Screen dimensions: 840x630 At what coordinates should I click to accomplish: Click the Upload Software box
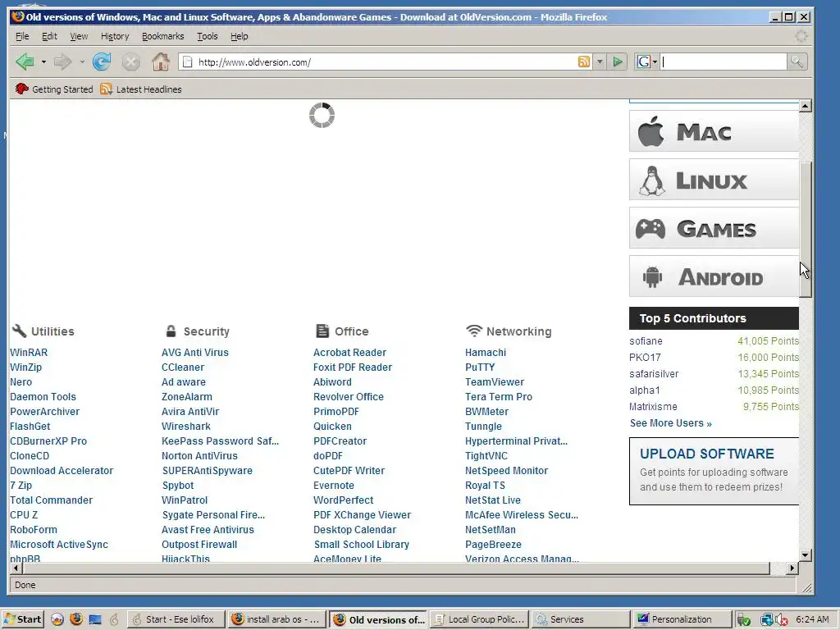coord(714,471)
